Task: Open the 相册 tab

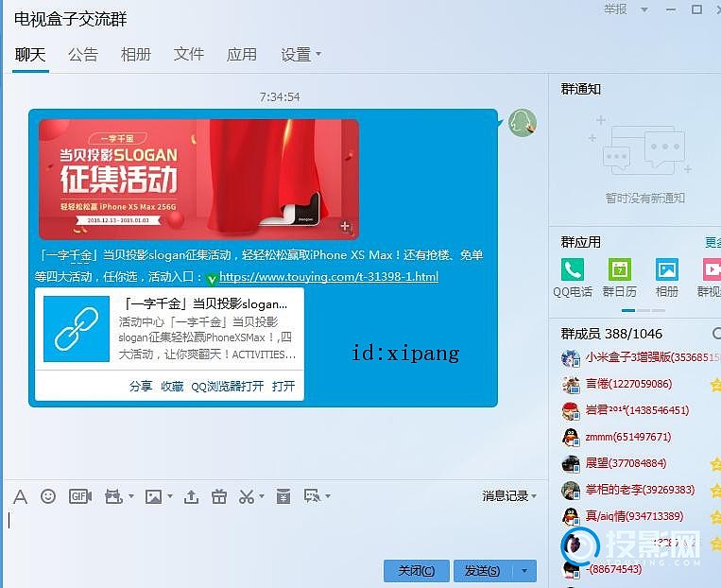Action: pos(136,55)
